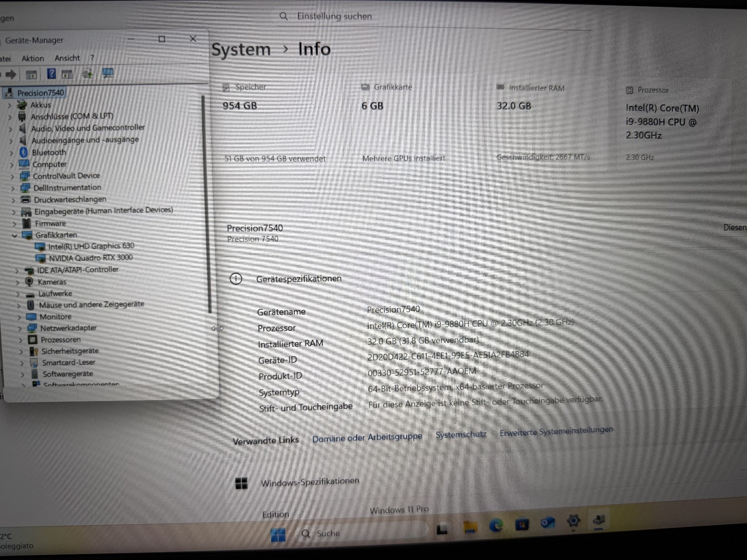Viewport: 747px width, 560px height.
Task: Expand the ControlVault Device node
Action: click(12, 177)
